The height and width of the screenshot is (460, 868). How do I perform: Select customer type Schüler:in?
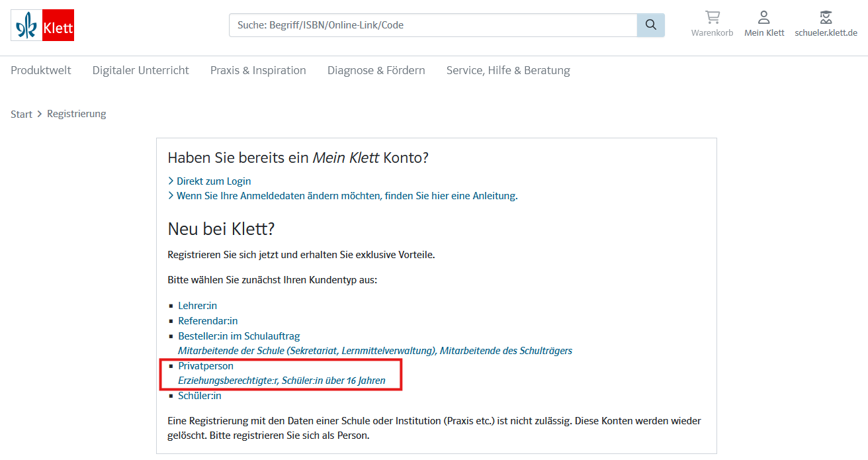pos(200,396)
